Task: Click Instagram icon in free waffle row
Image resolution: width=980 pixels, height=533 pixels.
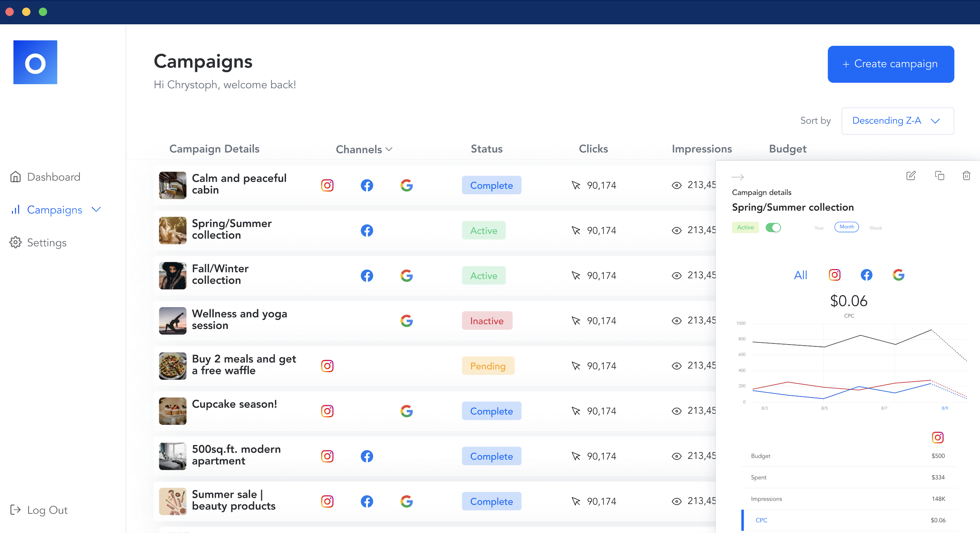Action: tap(327, 366)
